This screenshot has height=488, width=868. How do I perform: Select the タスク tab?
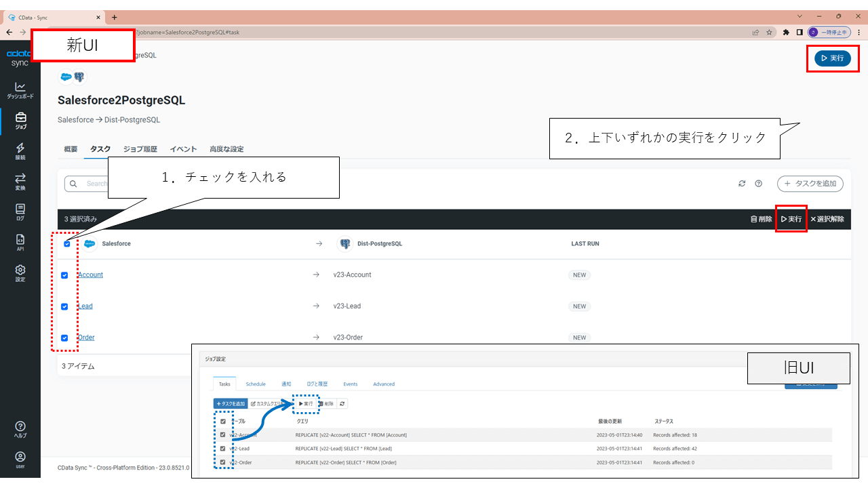coord(100,149)
